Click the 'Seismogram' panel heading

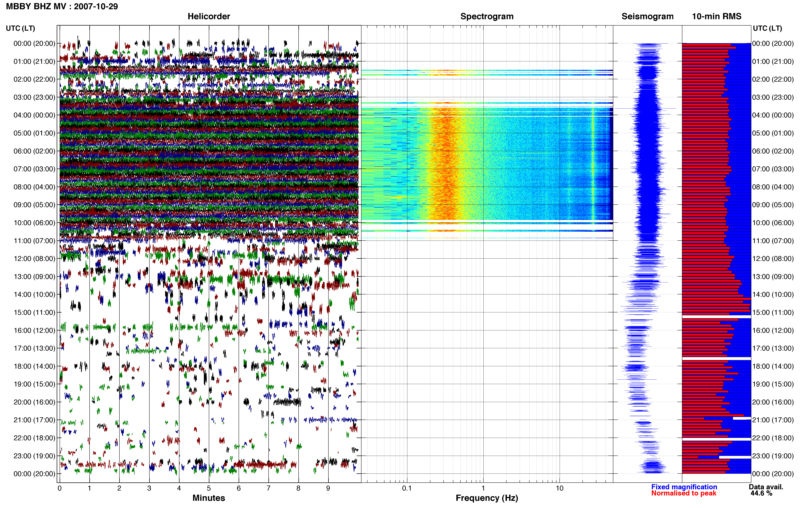point(648,16)
